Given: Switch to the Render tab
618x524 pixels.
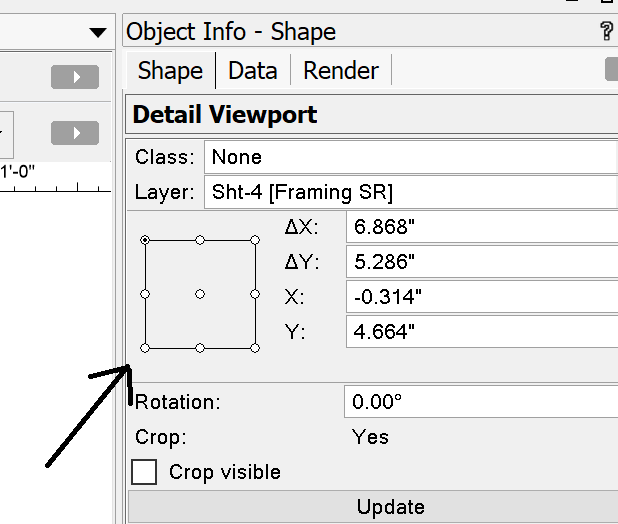Looking at the screenshot, I should pyautogui.click(x=340, y=71).
